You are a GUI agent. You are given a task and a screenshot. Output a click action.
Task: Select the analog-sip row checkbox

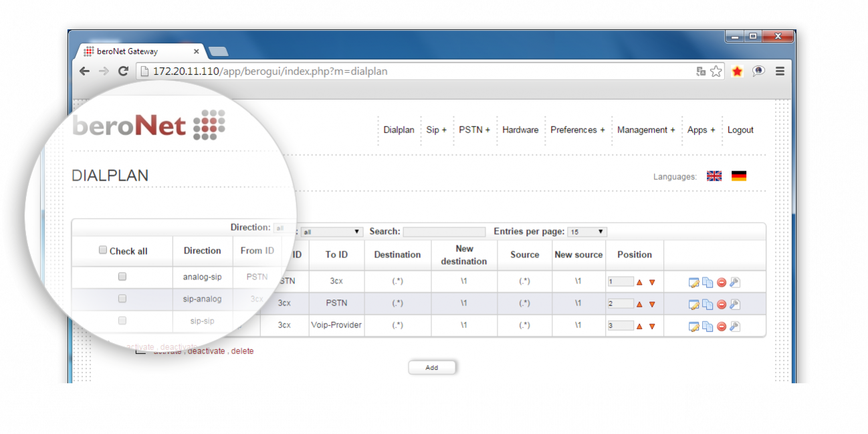(122, 276)
